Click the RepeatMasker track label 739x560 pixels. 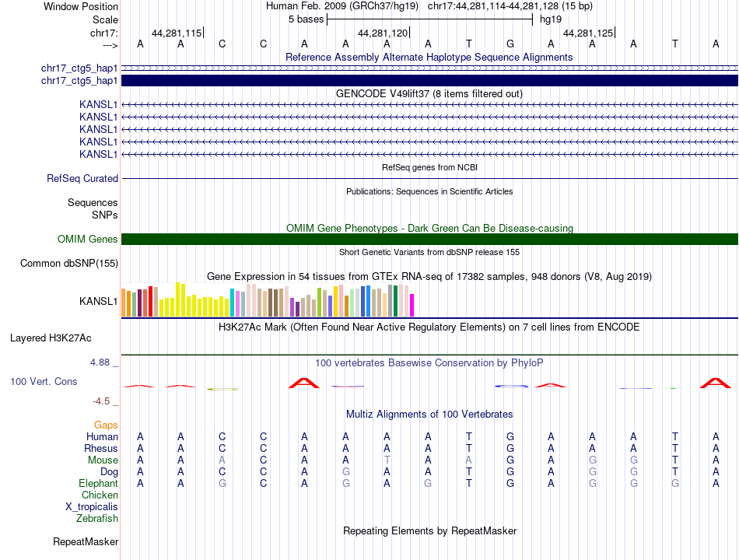86,541
